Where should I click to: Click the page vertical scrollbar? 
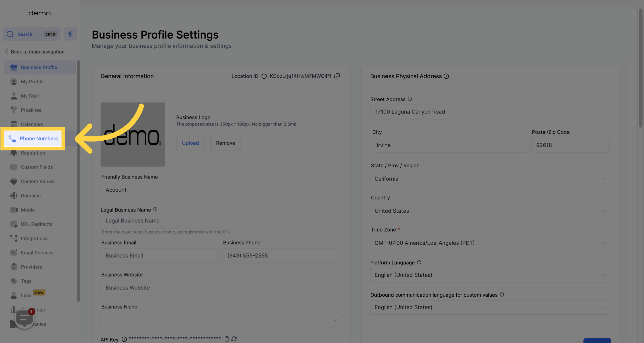click(641, 68)
